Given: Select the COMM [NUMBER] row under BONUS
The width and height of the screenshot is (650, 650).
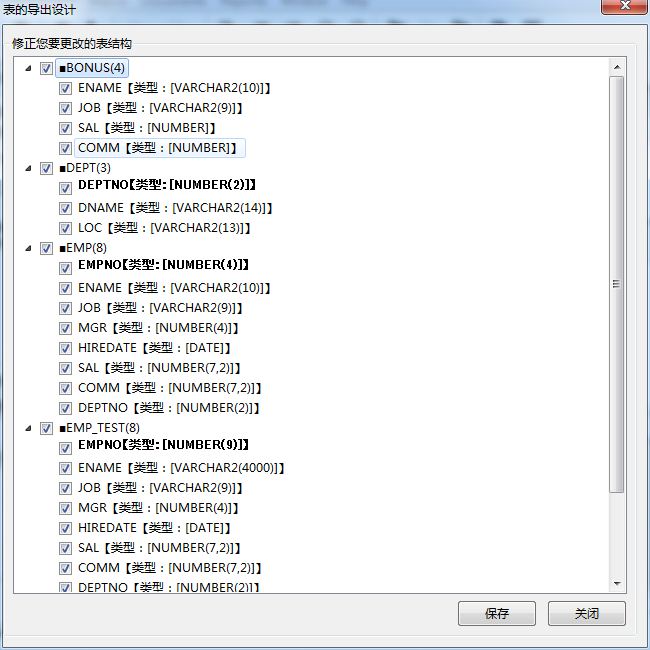Looking at the screenshot, I should (x=160, y=148).
